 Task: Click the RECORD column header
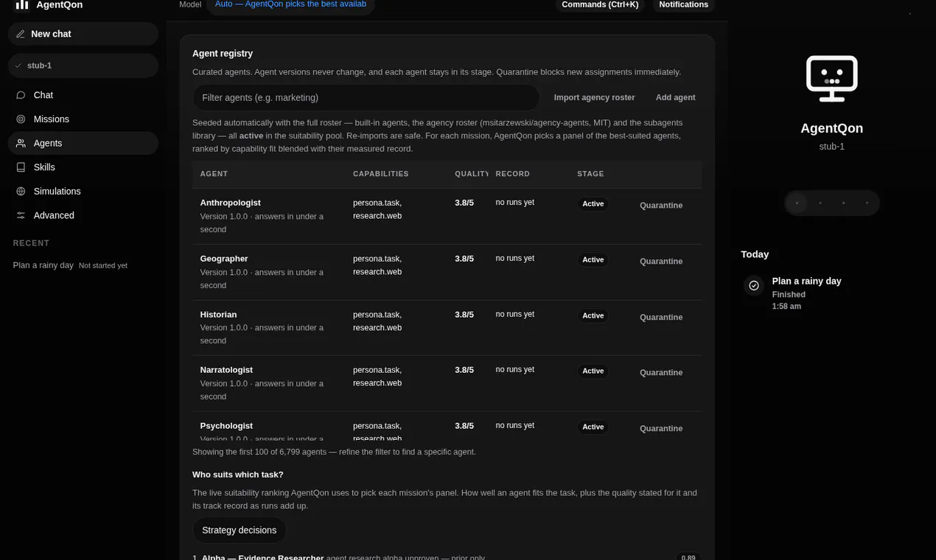point(512,174)
